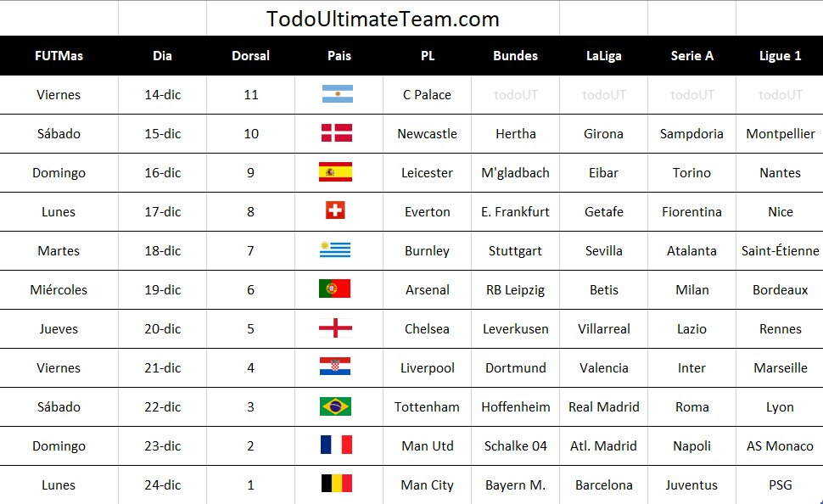Viewport: 823px width, 504px height.
Task: Select the France flag icon
Action: tap(337, 445)
